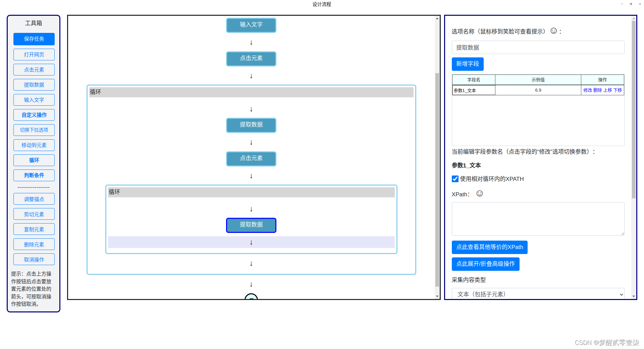Open the collection content type dropdown
This screenshot has height=349, width=644.
coord(538,294)
